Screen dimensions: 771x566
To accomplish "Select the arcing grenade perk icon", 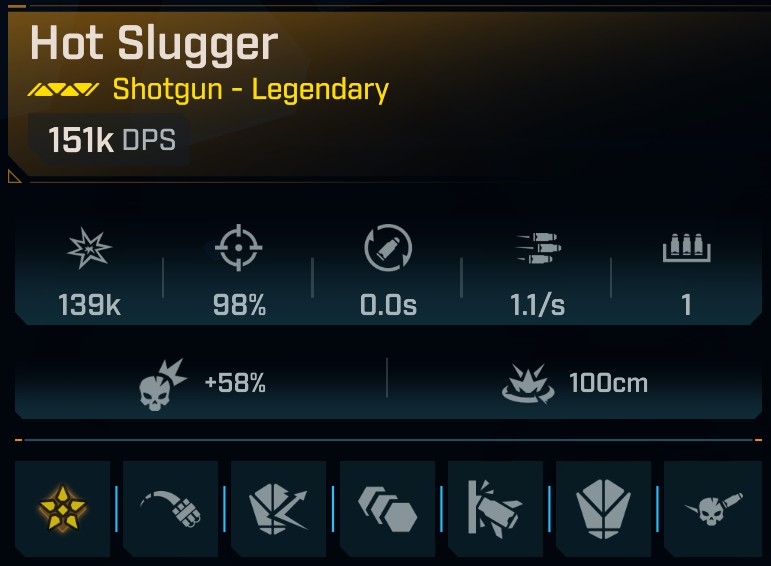I will tap(171, 508).
